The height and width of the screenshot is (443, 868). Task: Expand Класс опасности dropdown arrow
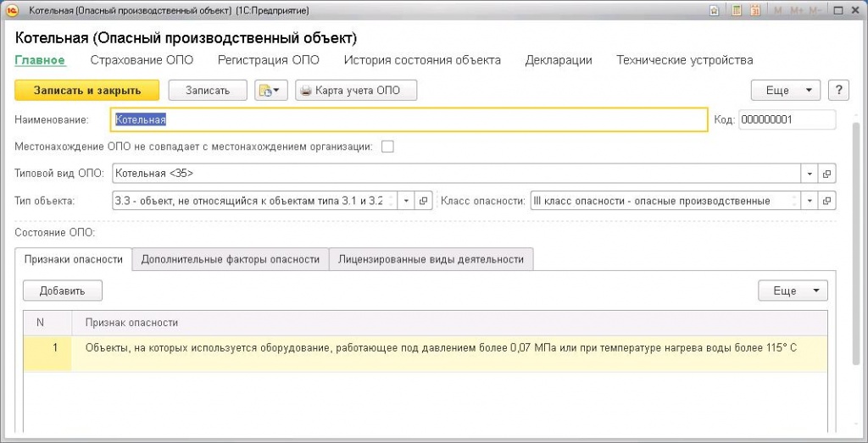[810, 202]
